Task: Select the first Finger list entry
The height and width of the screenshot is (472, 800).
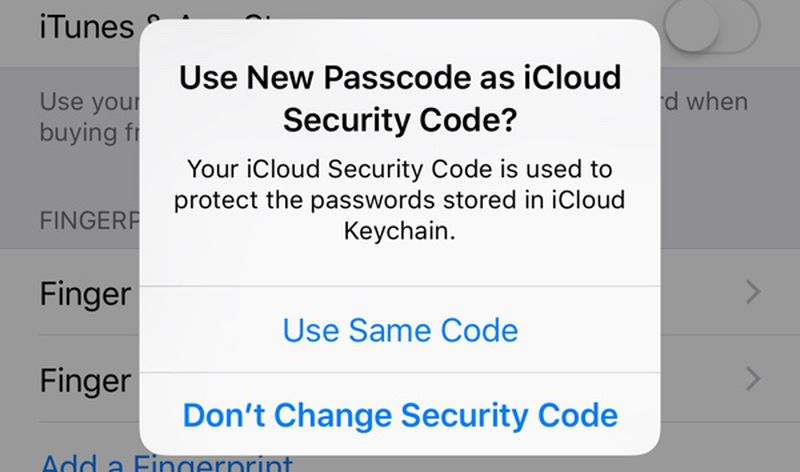Action: (x=85, y=294)
